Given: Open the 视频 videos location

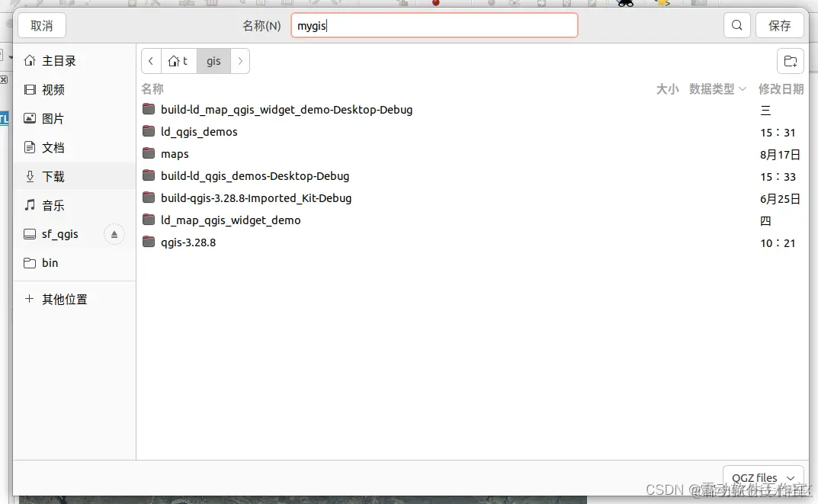Looking at the screenshot, I should click(x=75, y=90).
